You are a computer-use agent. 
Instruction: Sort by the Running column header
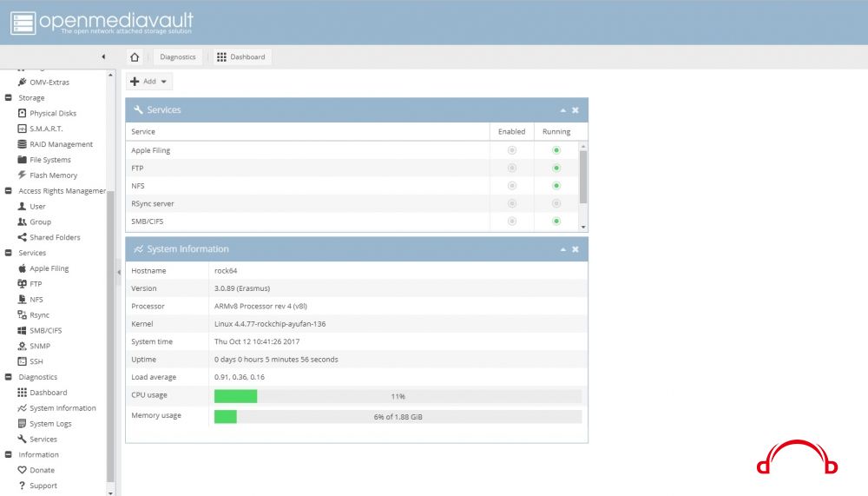point(556,131)
